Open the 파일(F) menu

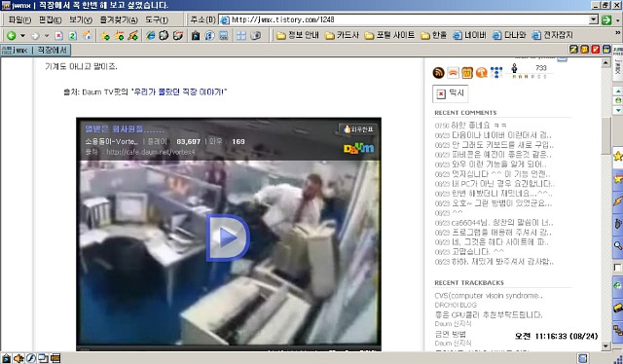[x=19, y=19]
